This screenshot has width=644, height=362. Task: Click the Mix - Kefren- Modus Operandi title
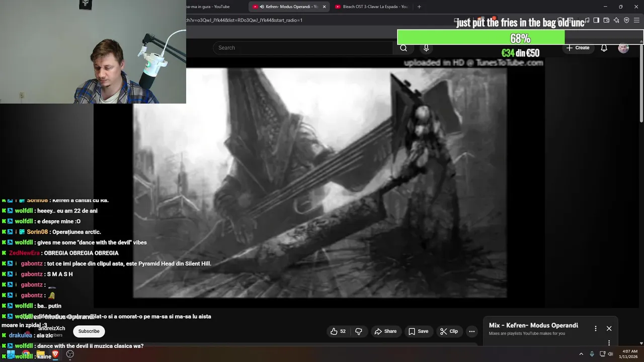(533, 325)
